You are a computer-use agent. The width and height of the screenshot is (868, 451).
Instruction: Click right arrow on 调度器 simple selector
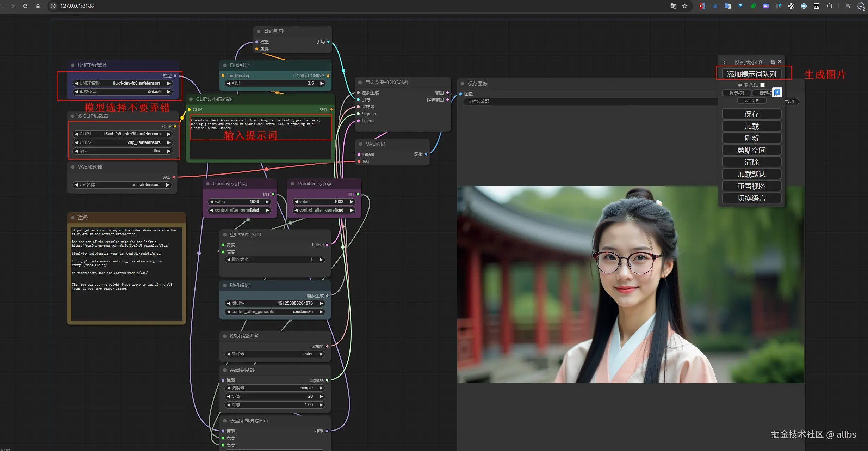coord(321,388)
